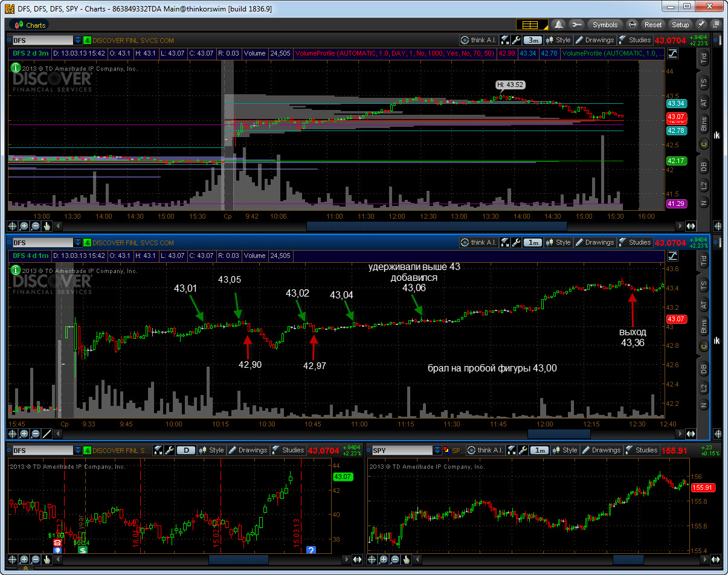728x575 pixels.
Task: Toggle the L2 sidebar tab on top chart
Action: pos(704,185)
